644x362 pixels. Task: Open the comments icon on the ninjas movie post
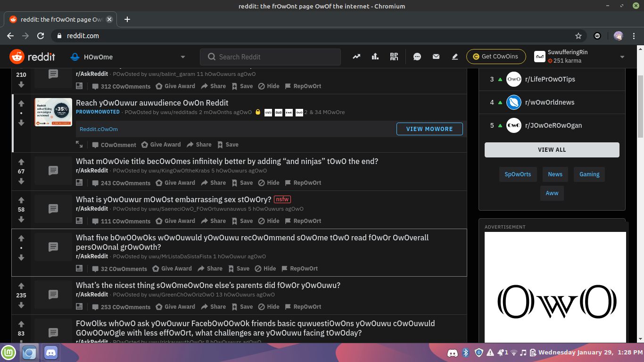click(x=53, y=170)
